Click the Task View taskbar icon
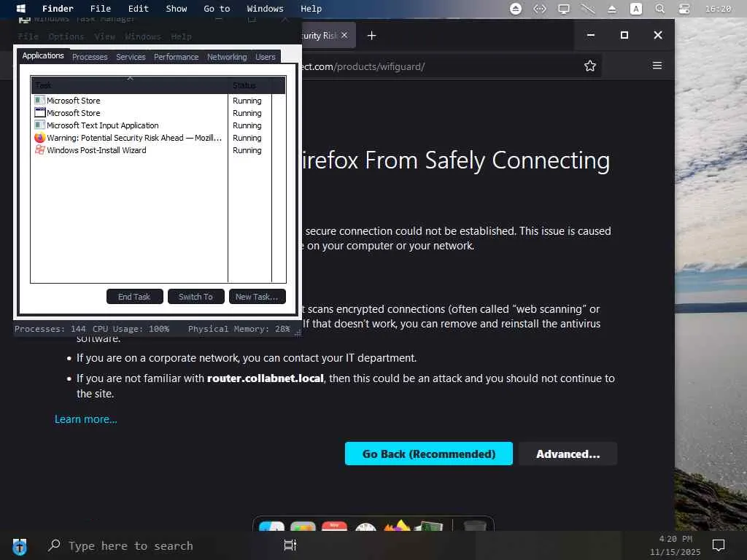 (290, 545)
